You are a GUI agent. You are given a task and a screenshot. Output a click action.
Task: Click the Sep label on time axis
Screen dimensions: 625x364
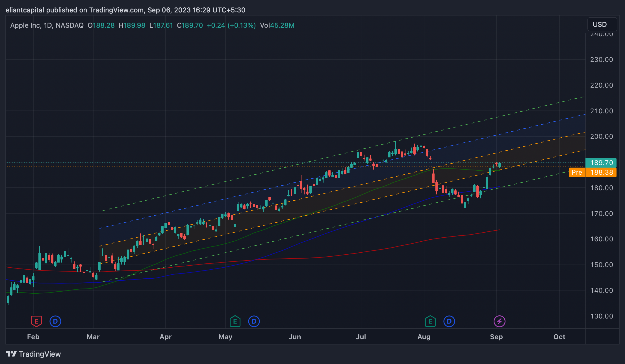click(x=496, y=337)
